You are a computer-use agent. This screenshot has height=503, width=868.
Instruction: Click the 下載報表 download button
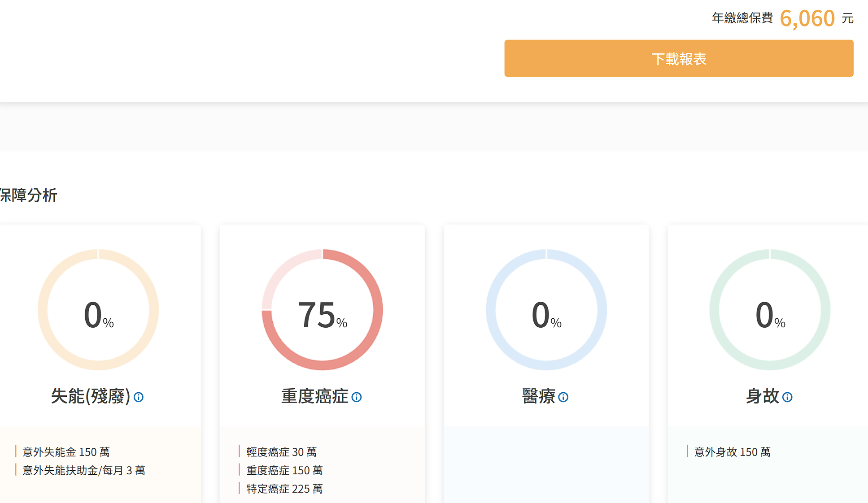[x=678, y=58]
